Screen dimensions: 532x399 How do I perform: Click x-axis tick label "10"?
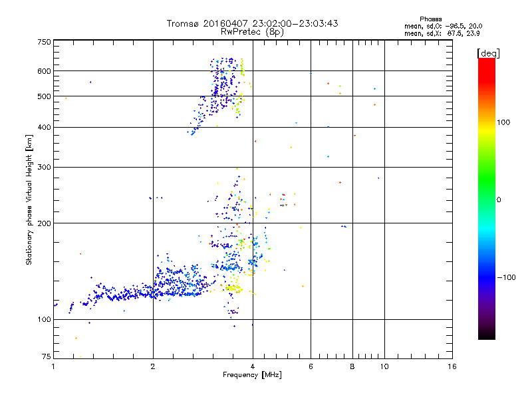point(384,366)
